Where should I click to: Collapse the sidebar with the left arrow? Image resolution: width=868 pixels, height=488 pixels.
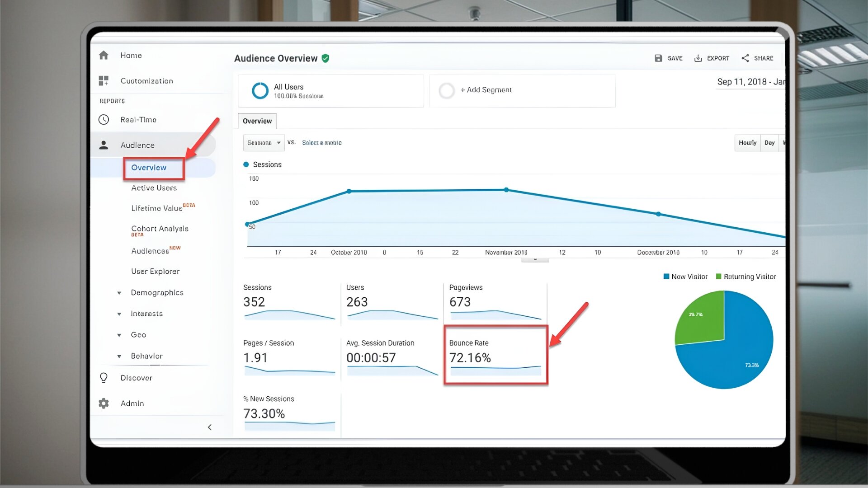point(210,427)
